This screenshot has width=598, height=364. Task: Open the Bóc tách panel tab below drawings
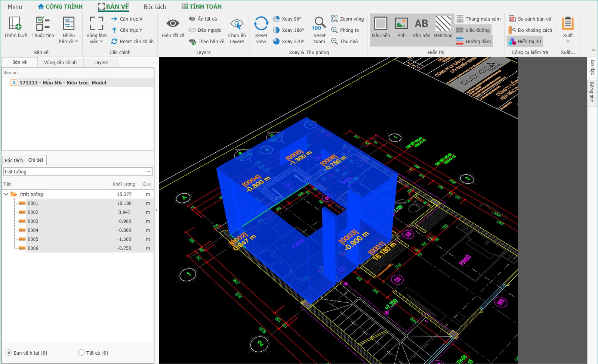[14, 160]
